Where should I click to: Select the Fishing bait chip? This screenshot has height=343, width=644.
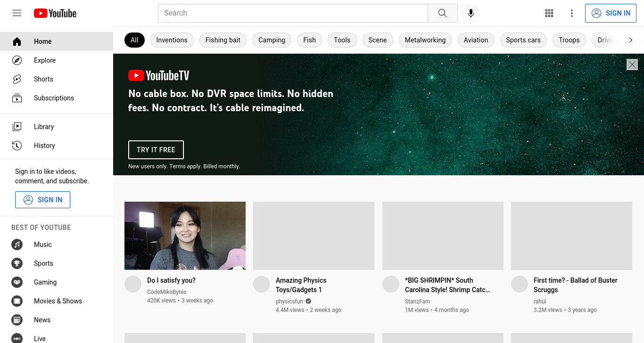click(x=223, y=40)
